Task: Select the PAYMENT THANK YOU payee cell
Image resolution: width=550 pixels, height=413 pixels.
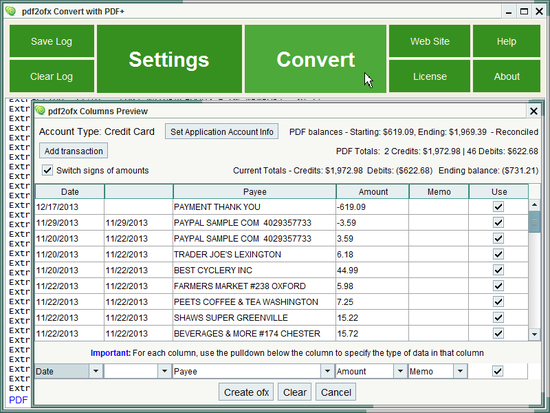Action: tap(254, 207)
